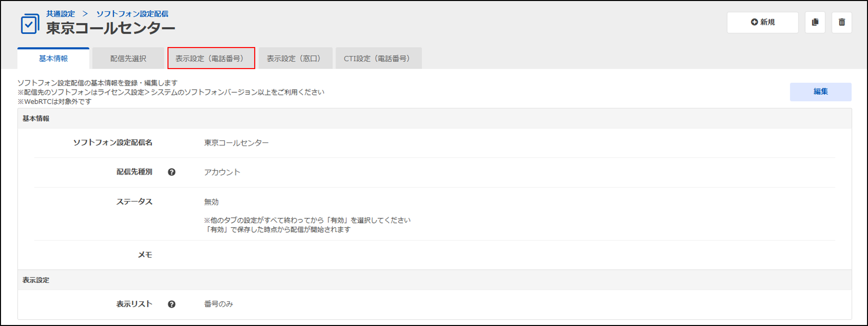Click the duplicate (copy) icon button
This screenshot has height=326, width=868.
tap(815, 22)
